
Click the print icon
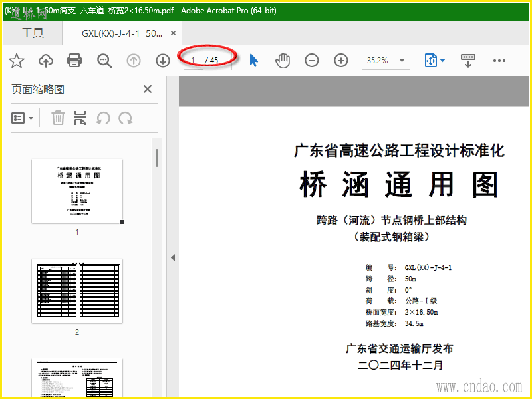click(x=74, y=61)
